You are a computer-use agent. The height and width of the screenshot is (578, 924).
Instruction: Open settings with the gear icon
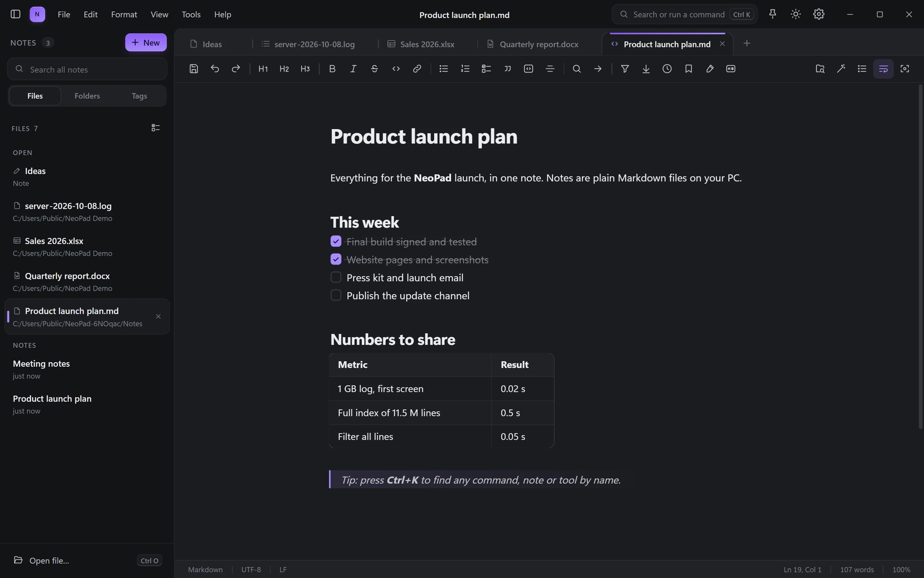point(819,14)
